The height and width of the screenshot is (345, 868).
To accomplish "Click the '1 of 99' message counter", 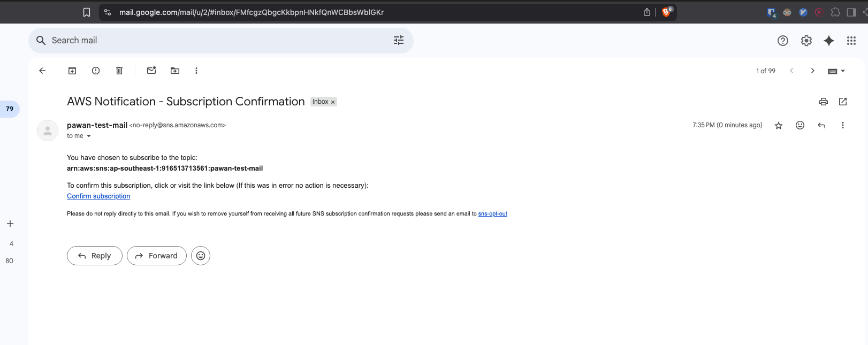I will pyautogui.click(x=765, y=71).
